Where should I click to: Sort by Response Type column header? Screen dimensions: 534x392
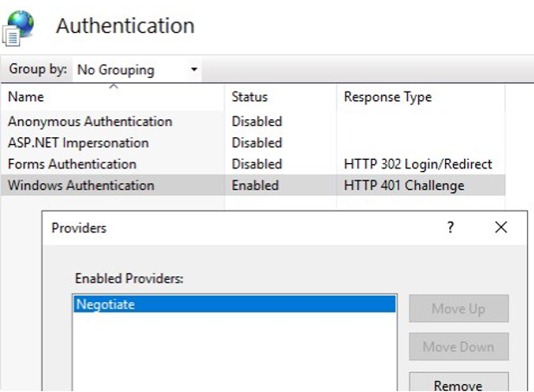[421, 97]
